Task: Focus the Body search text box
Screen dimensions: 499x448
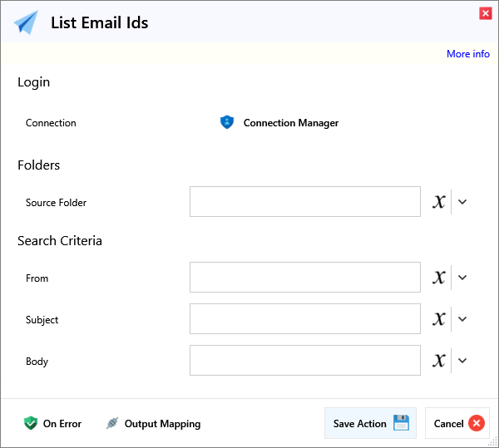Action: pyautogui.click(x=304, y=361)
